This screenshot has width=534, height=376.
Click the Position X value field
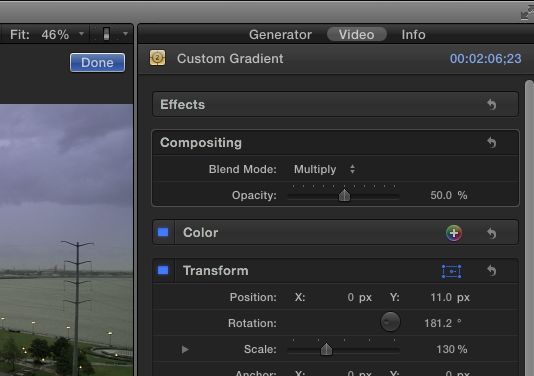pos(359,297)
